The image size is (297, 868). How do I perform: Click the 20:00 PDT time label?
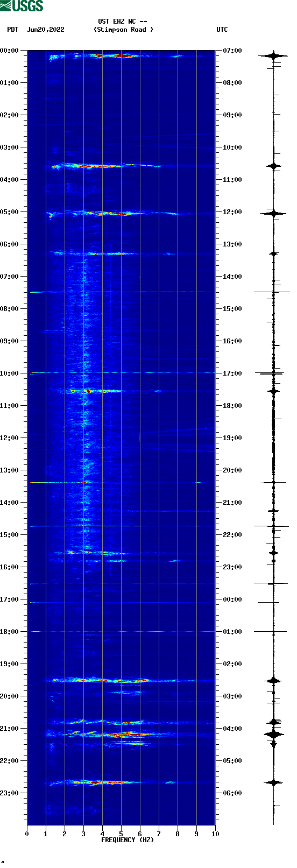tap(10, 696)
